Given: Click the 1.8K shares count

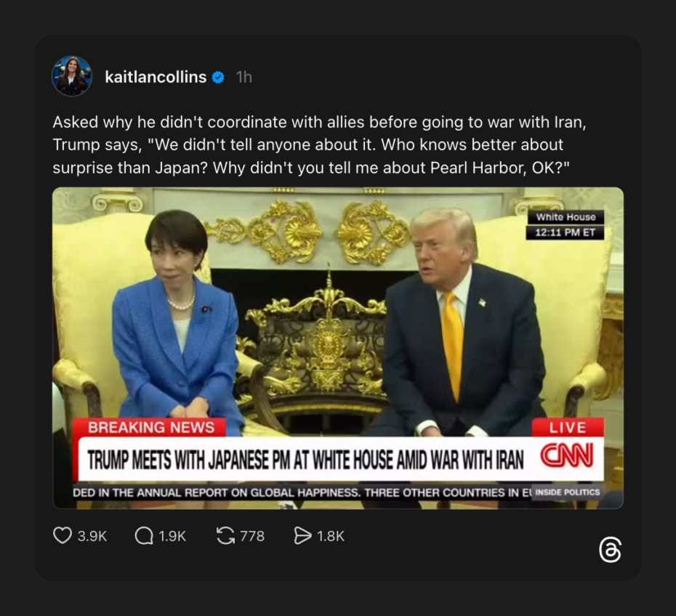Looking at the screenshot, I should pyautogui.click(x=331, y=536).
